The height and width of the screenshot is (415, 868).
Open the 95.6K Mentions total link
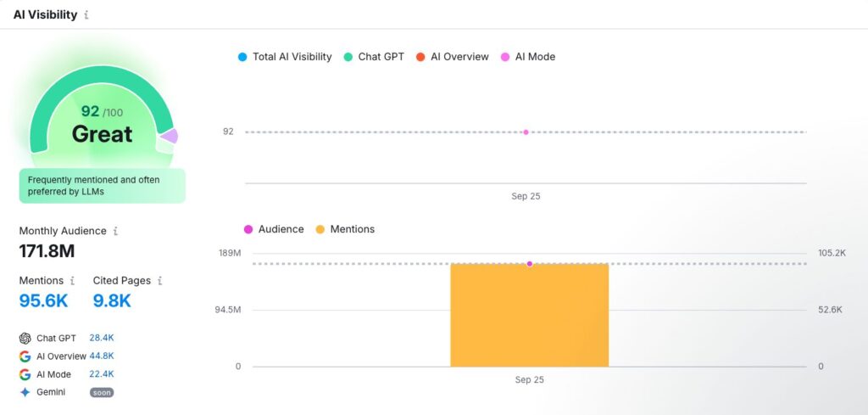(x=44, y=300)
